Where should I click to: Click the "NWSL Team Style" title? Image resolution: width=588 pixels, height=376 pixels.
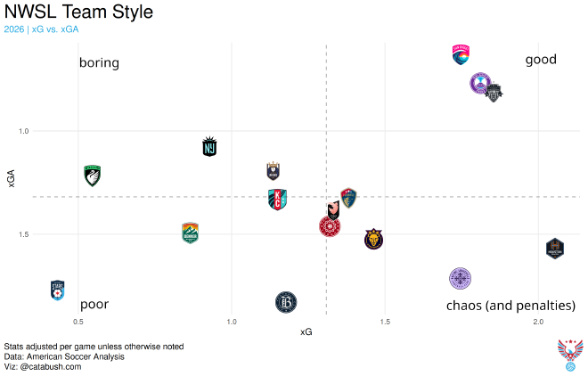click(78, 12)
